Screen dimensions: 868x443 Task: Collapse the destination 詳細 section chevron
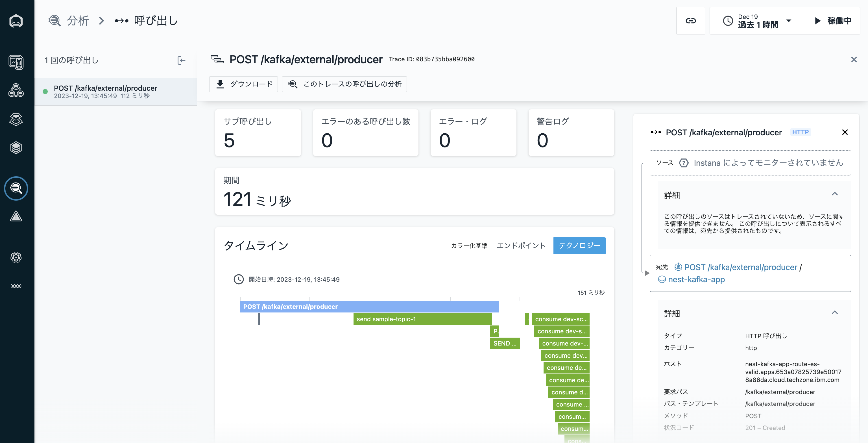pyautogui.click(x=834, y=312)
